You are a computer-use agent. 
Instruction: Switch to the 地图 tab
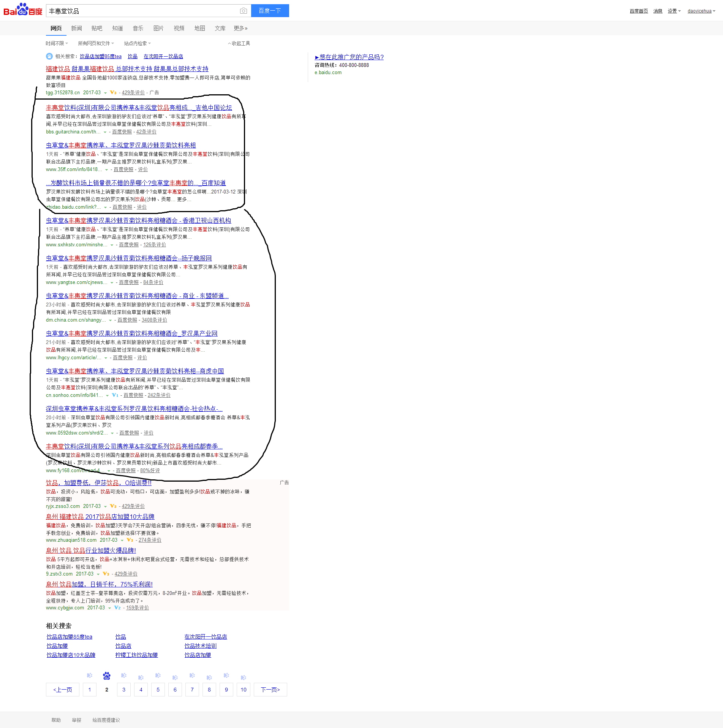tap(199, 28)
